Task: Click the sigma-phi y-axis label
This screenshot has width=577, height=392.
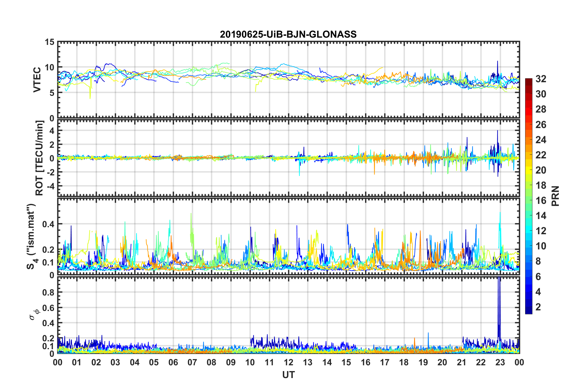Action: tap(34, 314)
